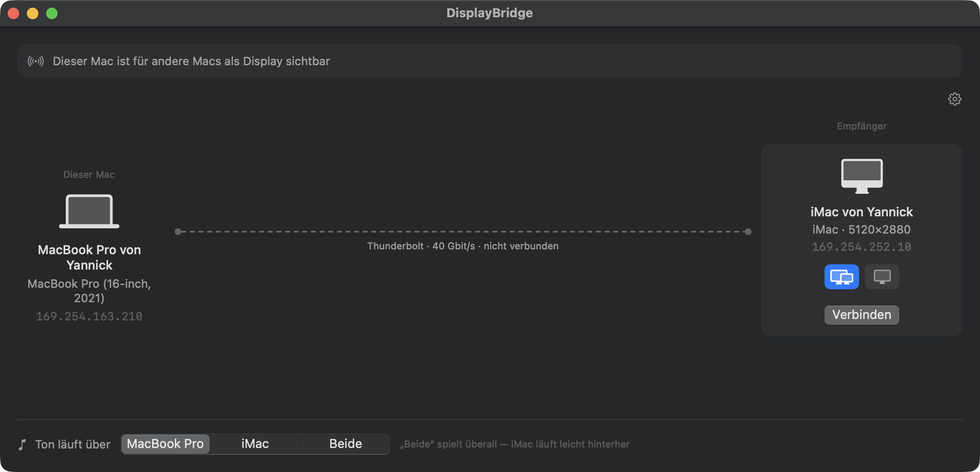Select the extended display mode icon
Viewport: 980px width, 472px height.
[x=841, y=277]
